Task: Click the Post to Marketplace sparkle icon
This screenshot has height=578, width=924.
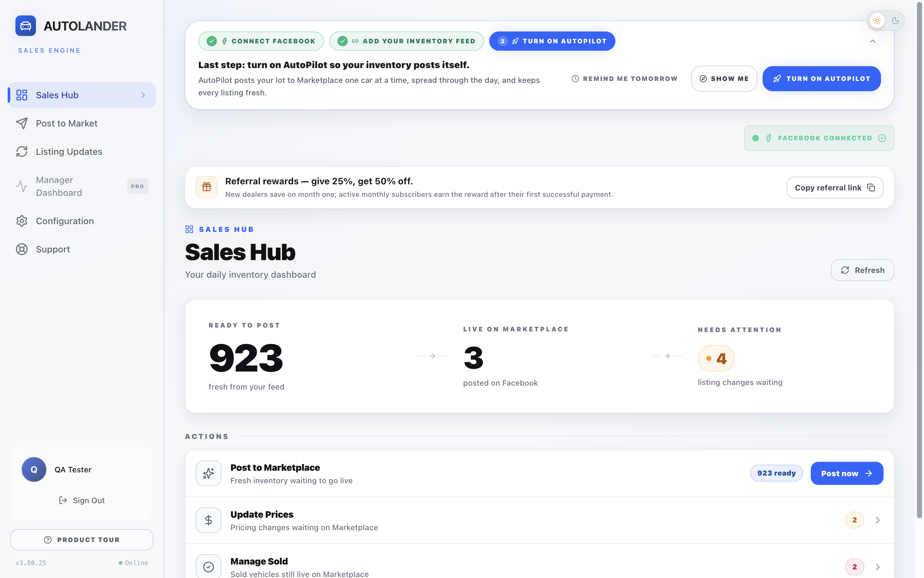Action: pyautogui.click(x=209, y=473)
